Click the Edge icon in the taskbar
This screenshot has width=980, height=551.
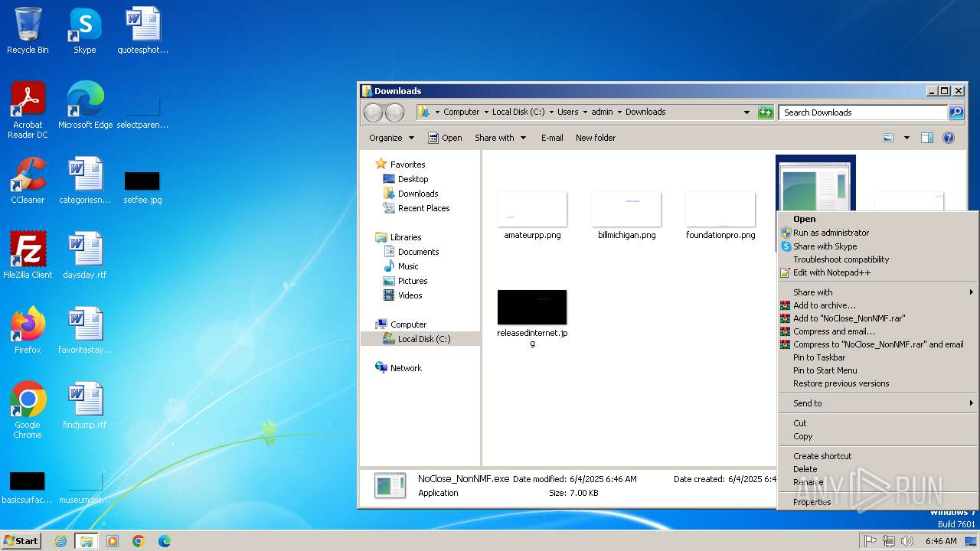(164, 541)
